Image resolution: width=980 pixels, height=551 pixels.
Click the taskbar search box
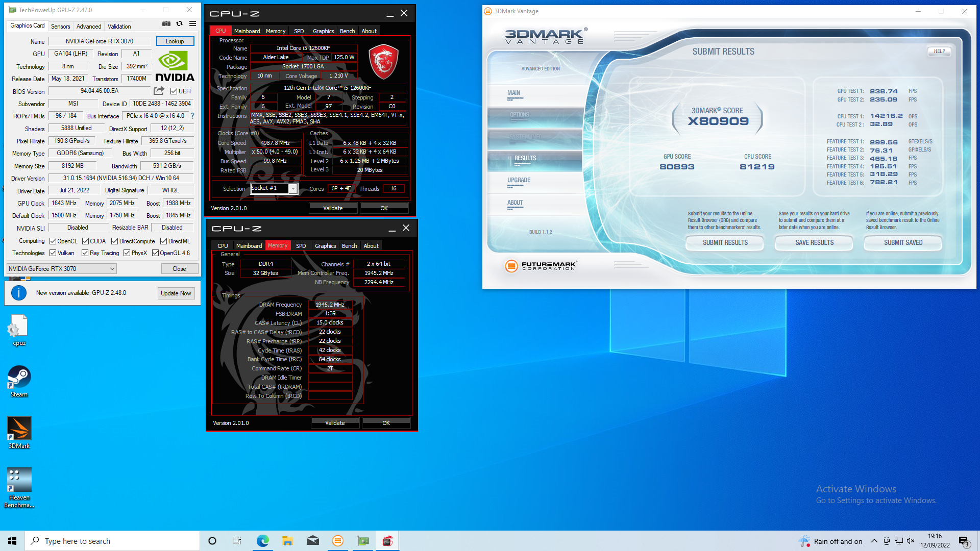pos(112,541)
